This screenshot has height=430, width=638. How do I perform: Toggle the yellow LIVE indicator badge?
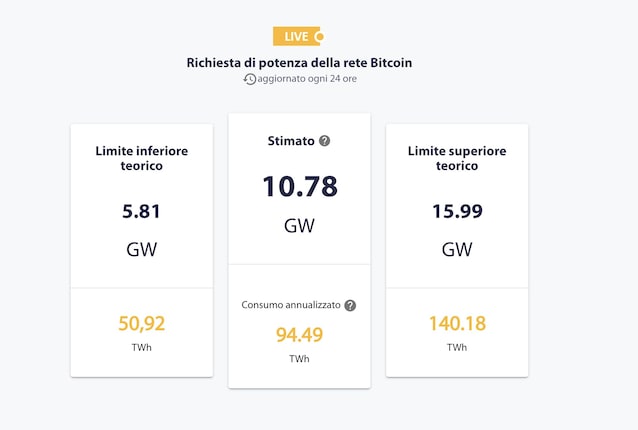[x=298, y=36]
